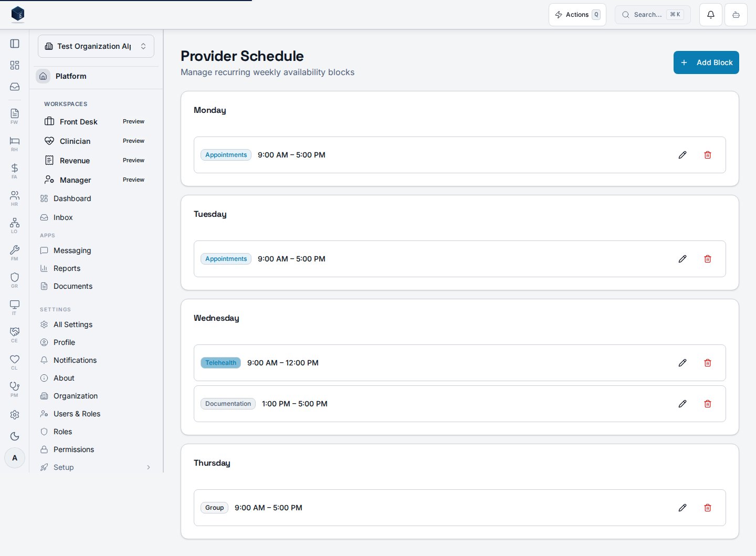Open the dashboard grid icon in rail
Screen dimensions: 756x556
tap(15, 65)
